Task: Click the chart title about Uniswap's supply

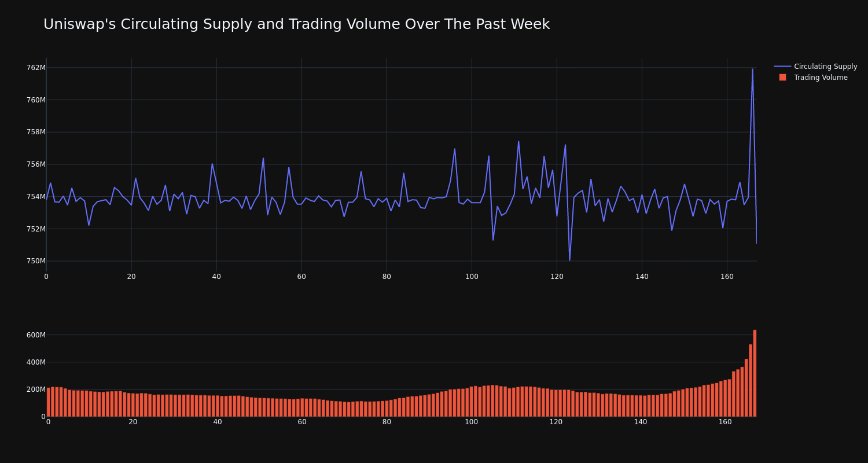Action: [296, 24]
